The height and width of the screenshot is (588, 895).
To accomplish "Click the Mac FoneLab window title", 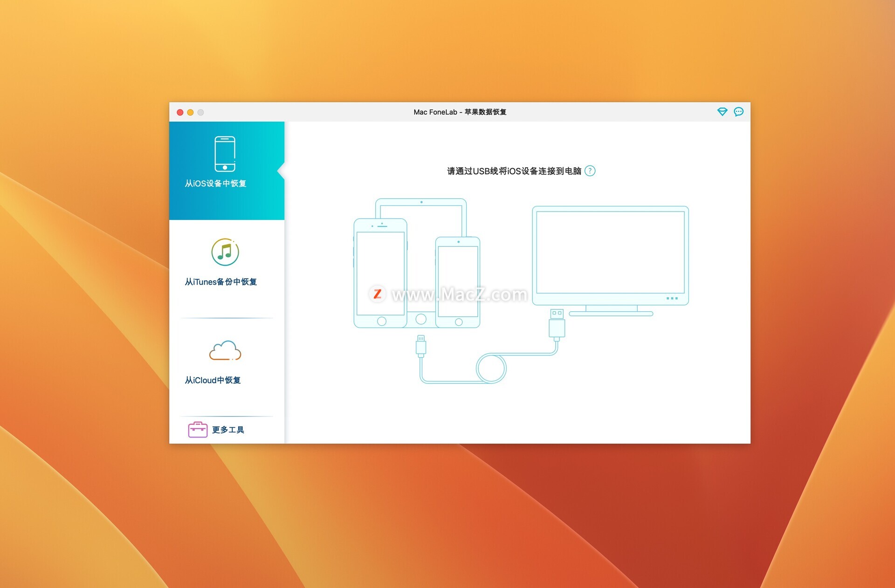I will click(460, 112).
